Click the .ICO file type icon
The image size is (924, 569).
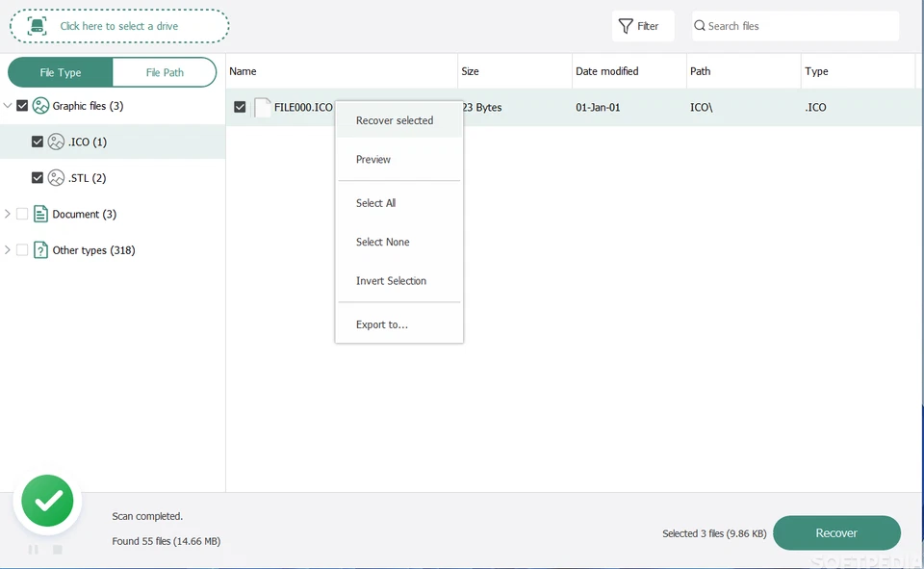click(x=57, y=142)
